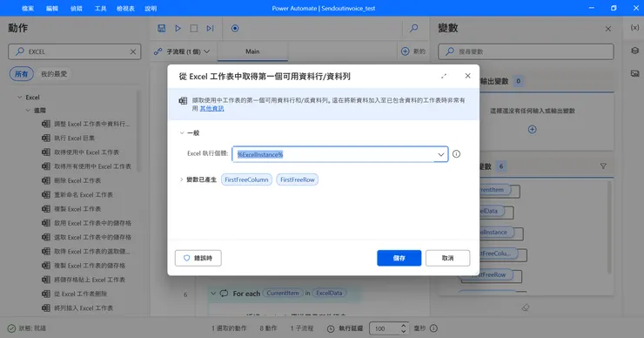Close the Excel action dialog
This screenshot has height=338, width=644.
click(x=468, y=76)
